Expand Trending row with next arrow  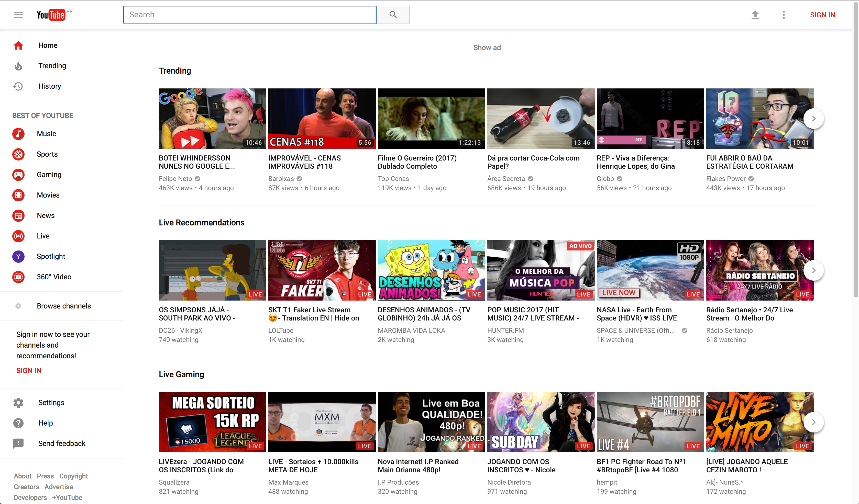pyautogui.click(x=813, y=119)
